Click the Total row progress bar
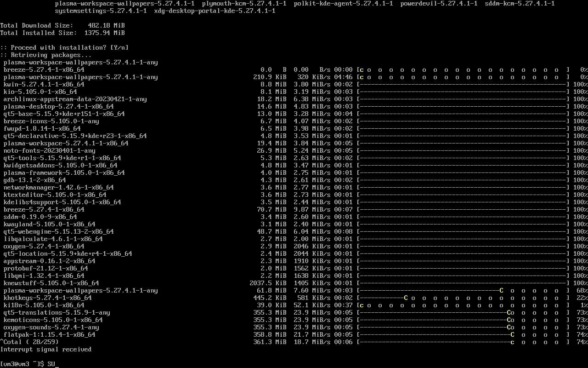Image resolution: width=588 pixels, height=368 pixels. [463, 342]
